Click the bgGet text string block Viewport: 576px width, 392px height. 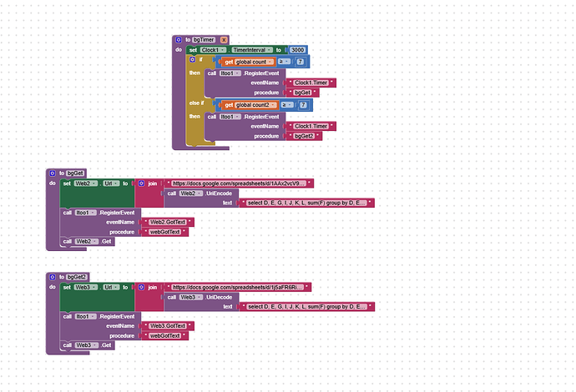(303, 93)
